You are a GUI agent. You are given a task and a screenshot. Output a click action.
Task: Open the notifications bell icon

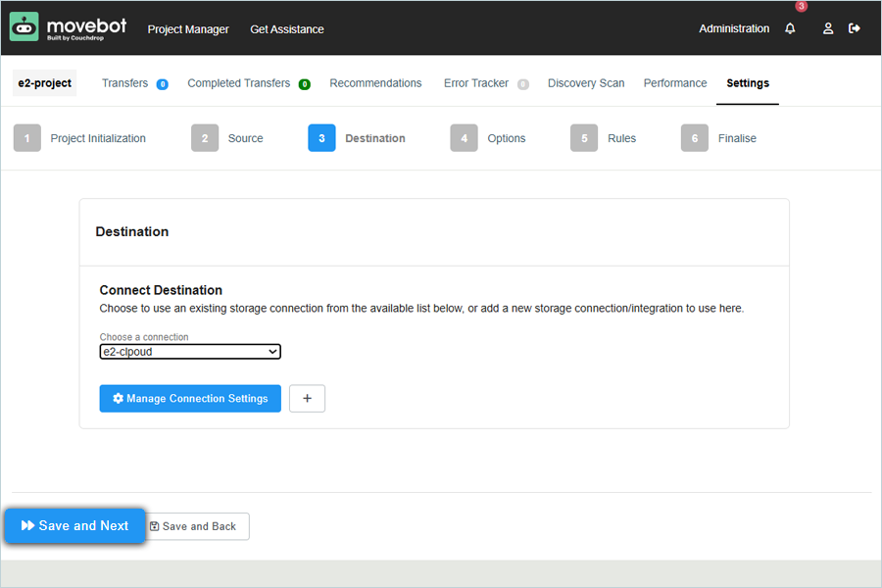[790, 29]
